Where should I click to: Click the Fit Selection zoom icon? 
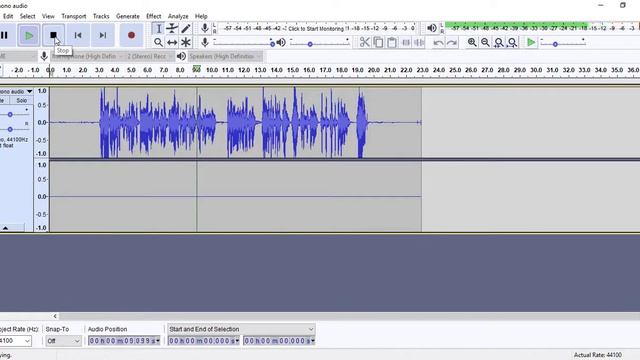(499, 42)
